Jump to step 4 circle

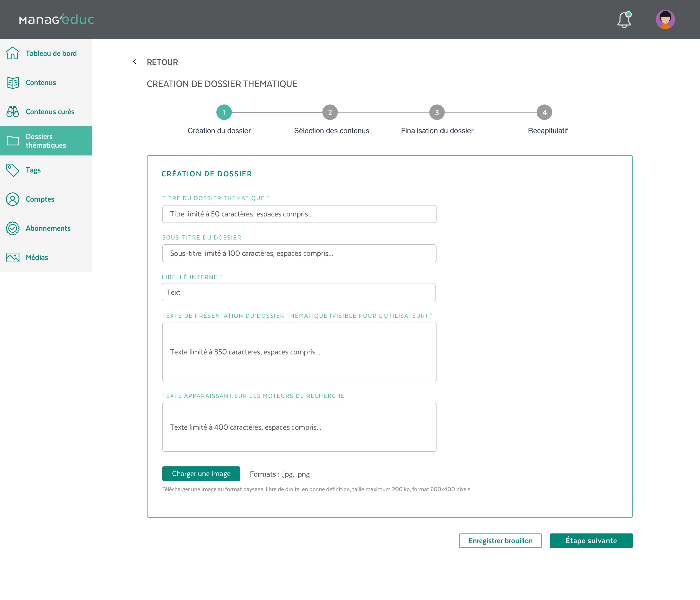tap(545, 112)
